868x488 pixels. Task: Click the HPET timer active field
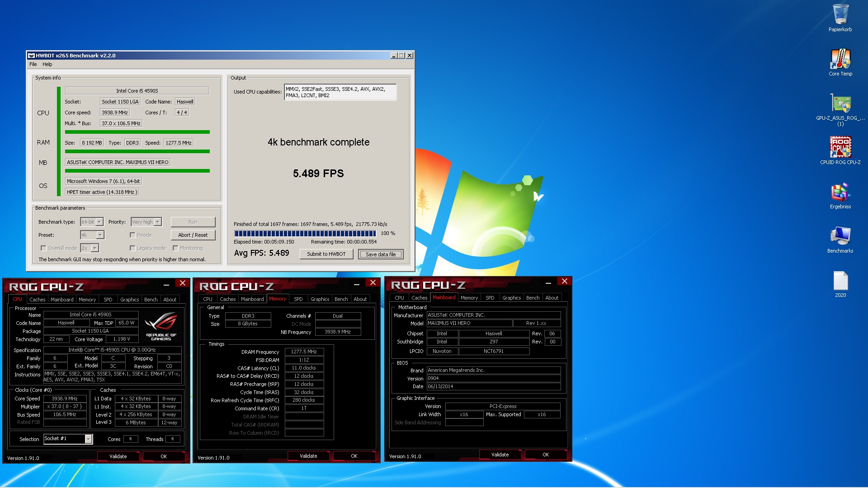[102, 192]
